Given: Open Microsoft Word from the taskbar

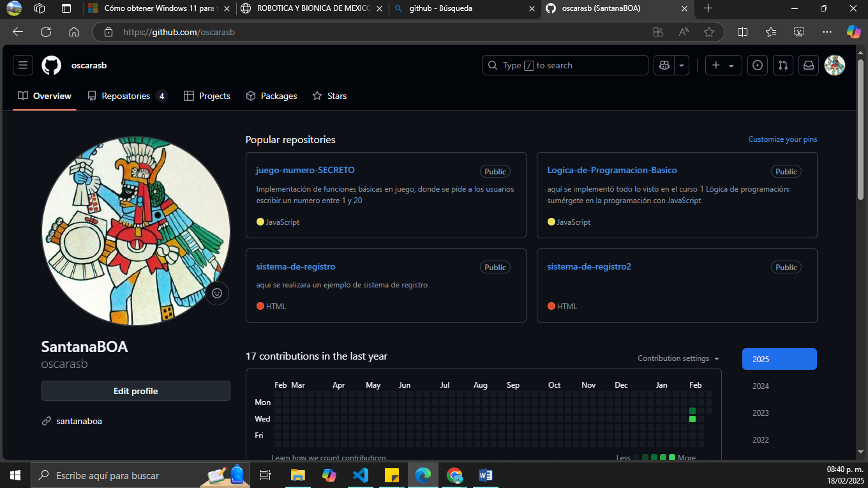Looking at the screenshot, I should click(x=486, y=475).
